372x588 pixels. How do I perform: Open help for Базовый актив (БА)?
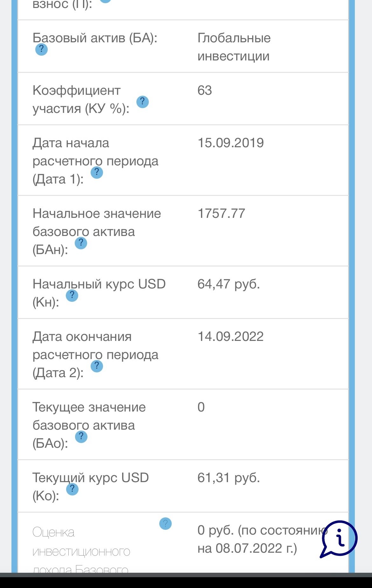(41, 50)
